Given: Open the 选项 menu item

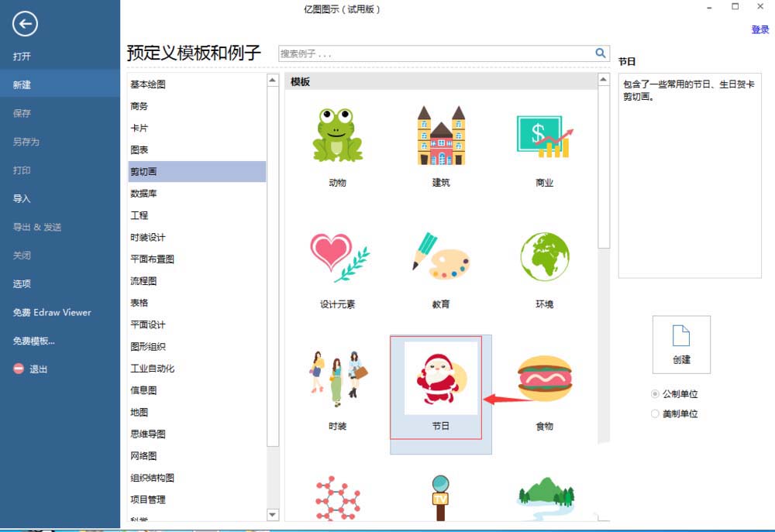Looking at the screenshot, I should pos(22,283).
